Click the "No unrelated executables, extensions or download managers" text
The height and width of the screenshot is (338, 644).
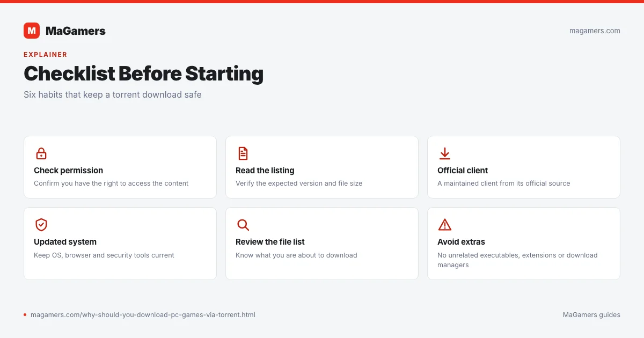pyautogui.click(x=517, y=260)
